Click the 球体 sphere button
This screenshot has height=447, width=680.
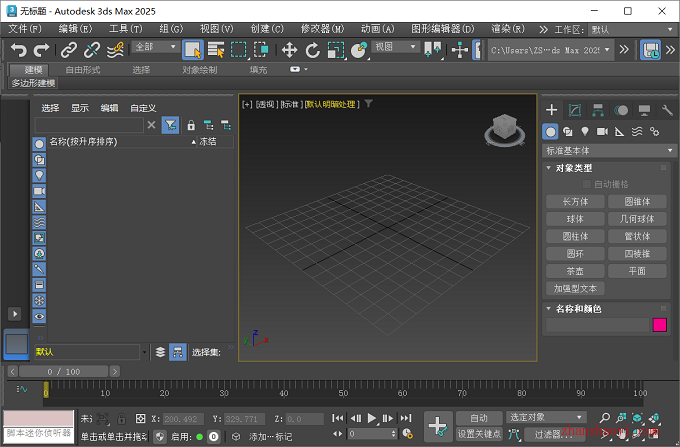point(575,219)
